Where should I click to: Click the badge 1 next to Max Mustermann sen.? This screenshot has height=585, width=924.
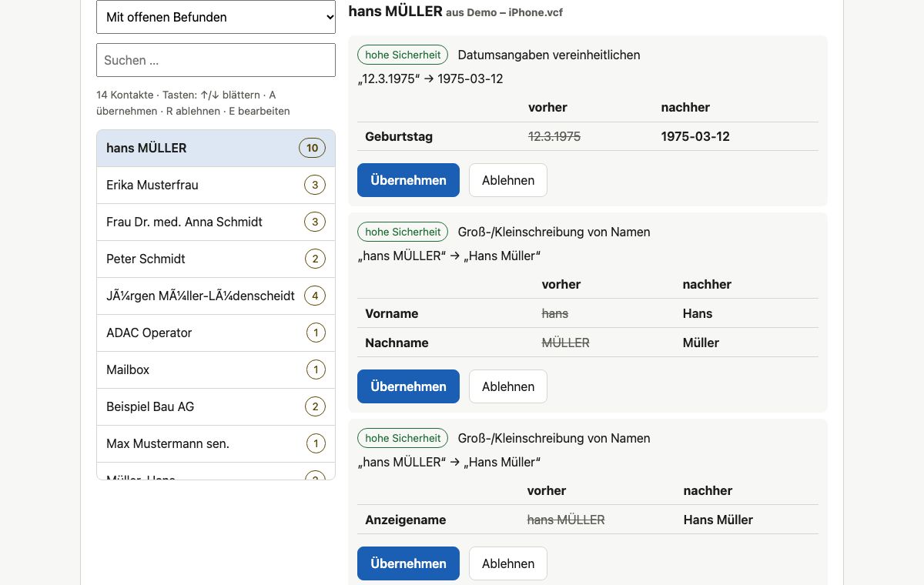click(x=315, y=444)
